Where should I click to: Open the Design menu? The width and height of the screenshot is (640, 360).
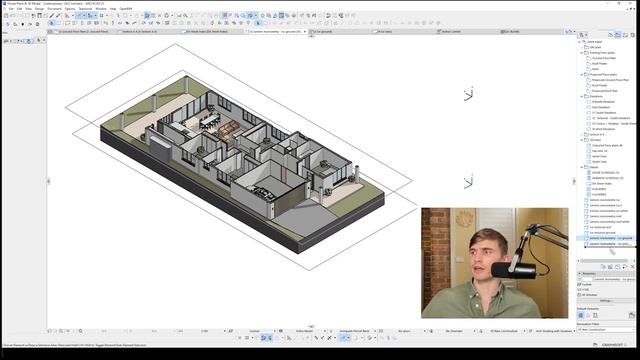[39, 9]
